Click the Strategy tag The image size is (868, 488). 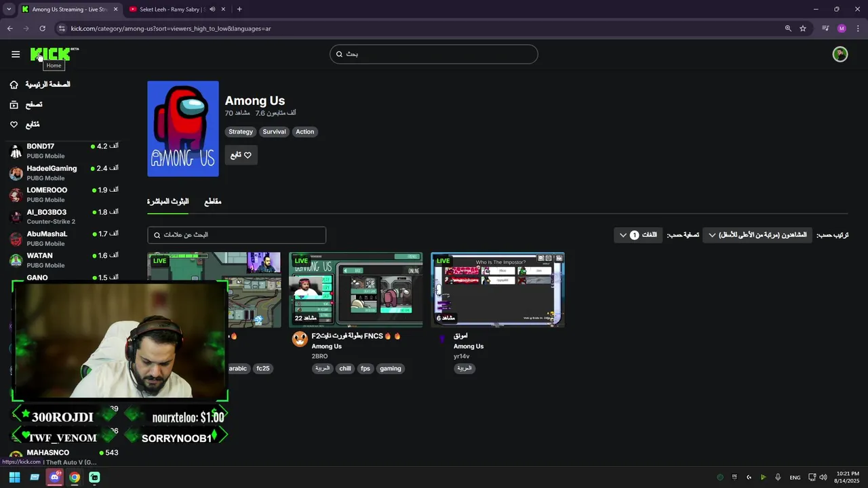click(x=241, y=131)
